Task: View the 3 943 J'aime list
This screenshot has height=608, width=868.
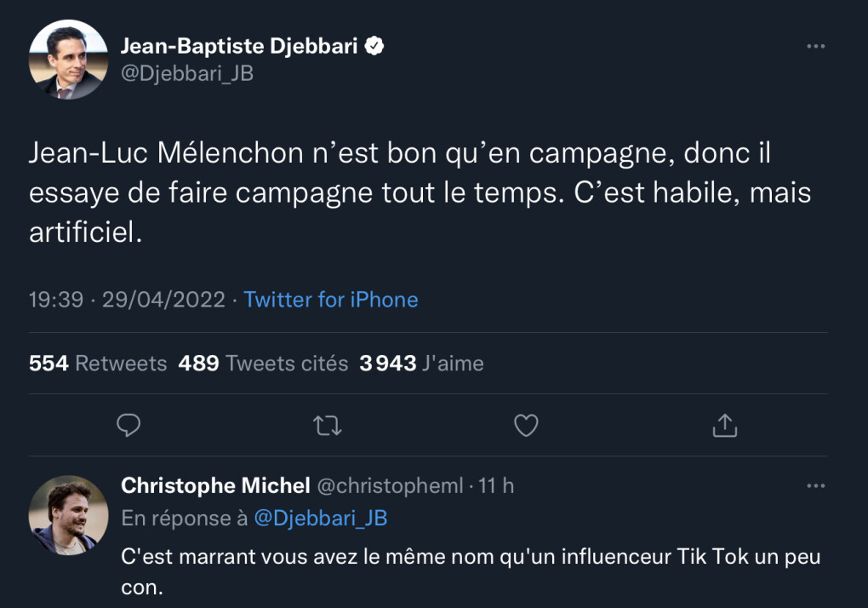Action: [x=421, y=364]
